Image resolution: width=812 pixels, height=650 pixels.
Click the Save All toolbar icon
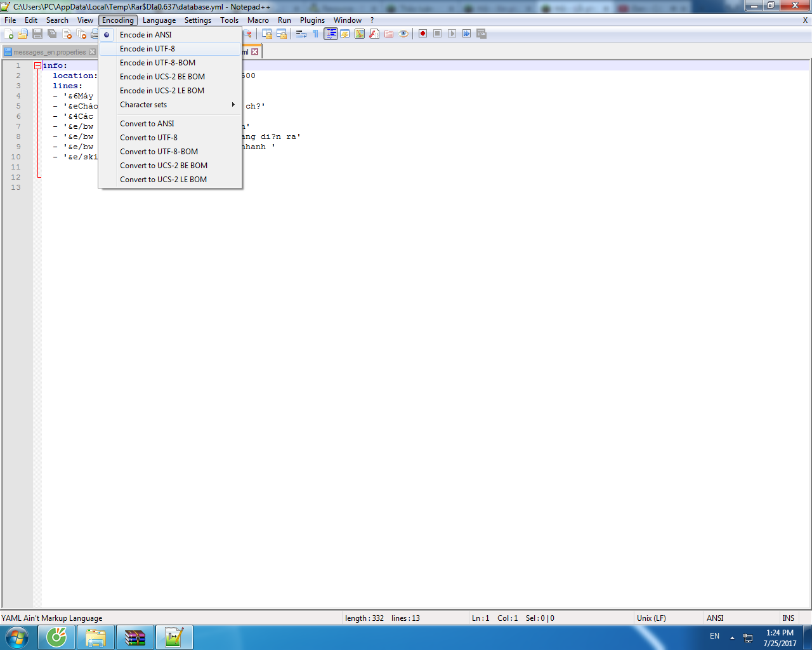click(x=52, y=34)
